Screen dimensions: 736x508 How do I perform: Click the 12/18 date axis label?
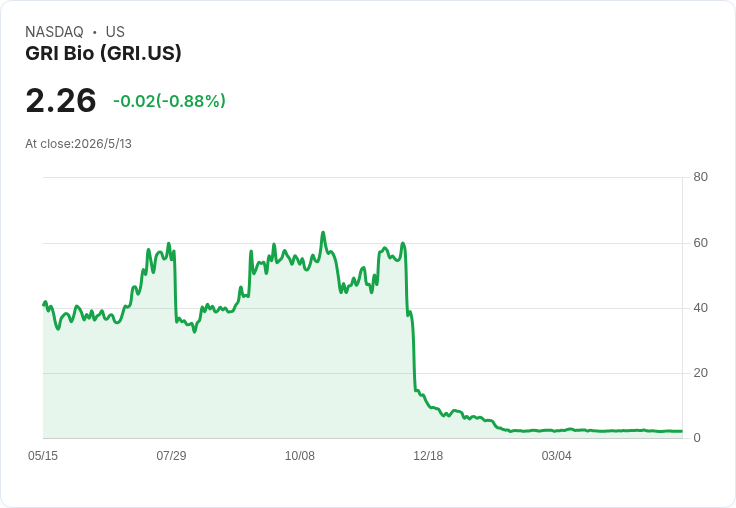(428, 456)
